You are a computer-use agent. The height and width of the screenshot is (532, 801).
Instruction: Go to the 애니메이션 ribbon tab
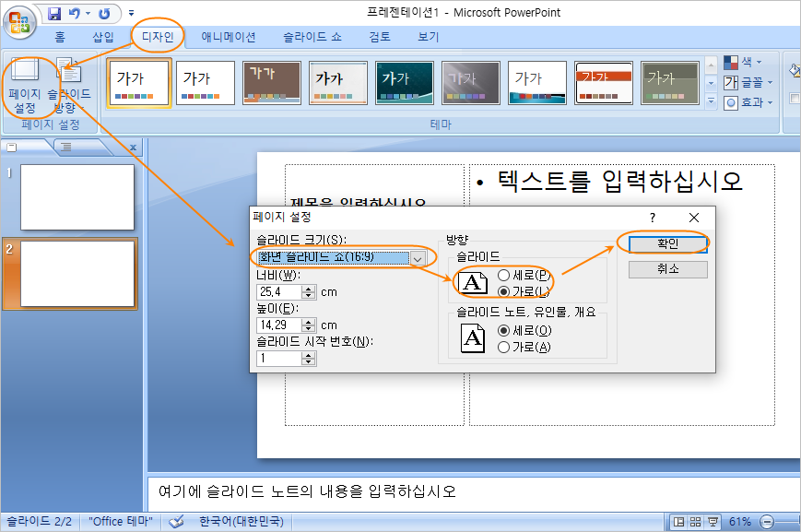tap(229, 37)
